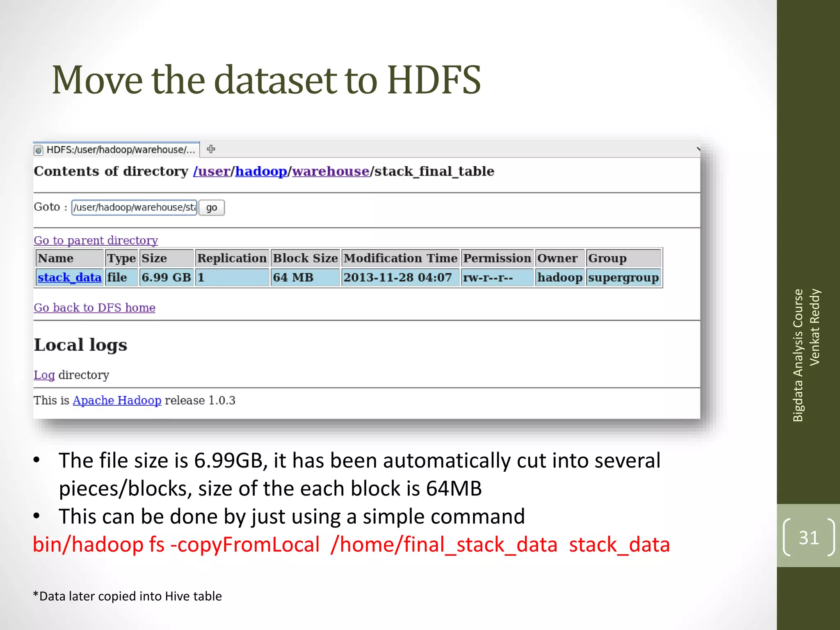840x630 pixels.
Task: Focus the Goto path input field
Action: 135,207
